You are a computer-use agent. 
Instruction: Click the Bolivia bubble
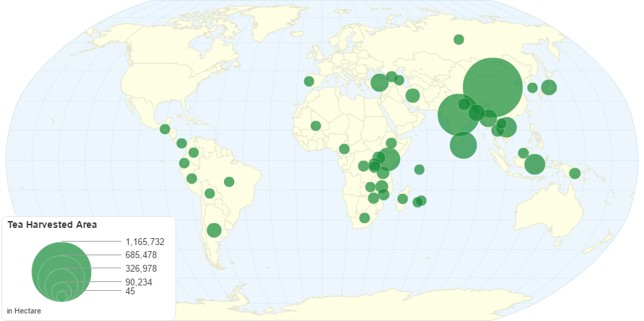click(x=210, y=194)
